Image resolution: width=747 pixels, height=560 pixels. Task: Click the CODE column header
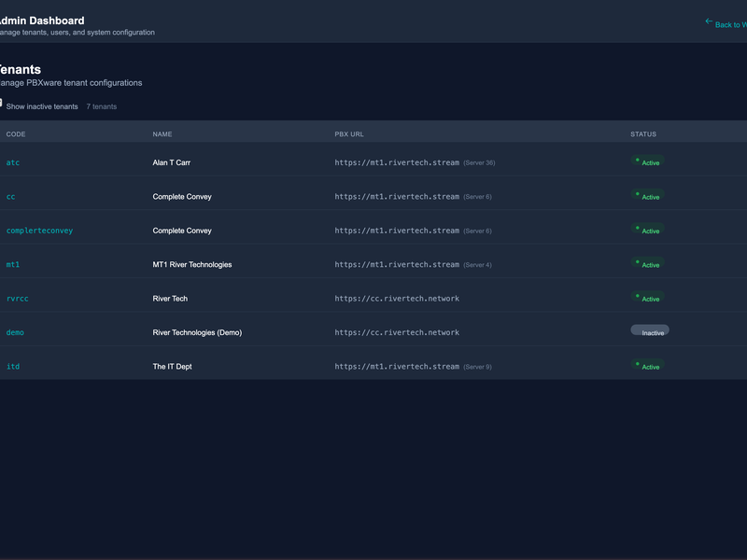pos(16,134)
